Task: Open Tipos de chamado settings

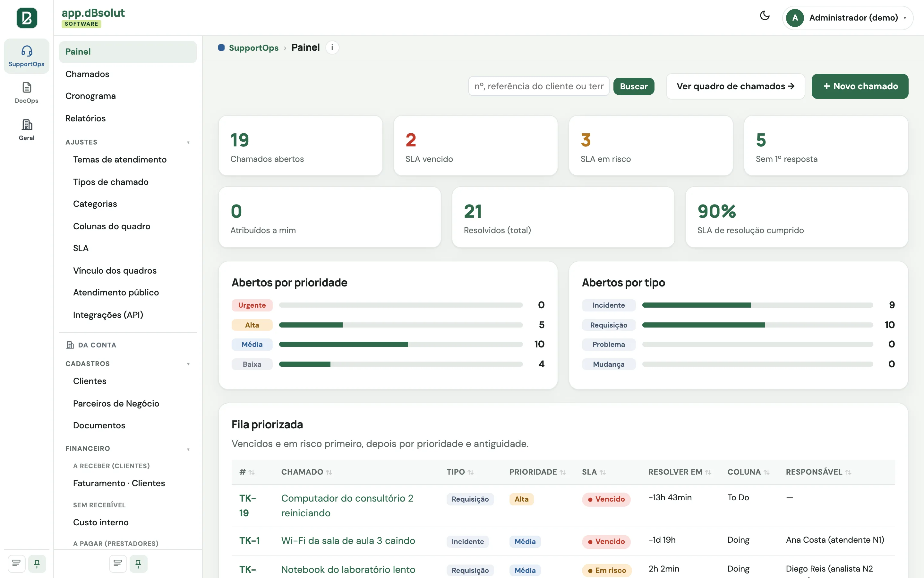Action: [132, 182]
